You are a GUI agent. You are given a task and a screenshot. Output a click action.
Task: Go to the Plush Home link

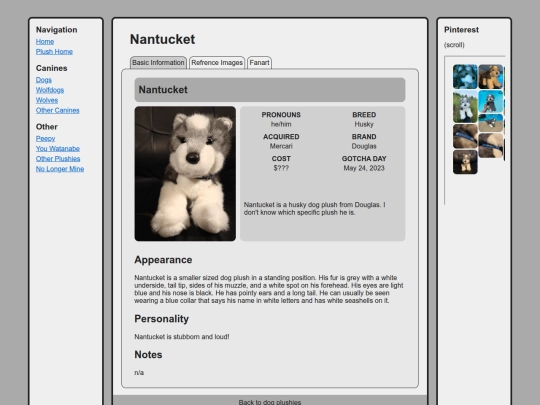pos(54,52)
